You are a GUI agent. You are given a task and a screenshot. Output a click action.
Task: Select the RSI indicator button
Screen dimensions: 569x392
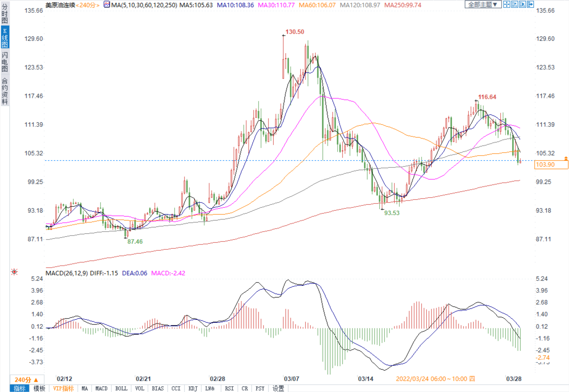229,388
